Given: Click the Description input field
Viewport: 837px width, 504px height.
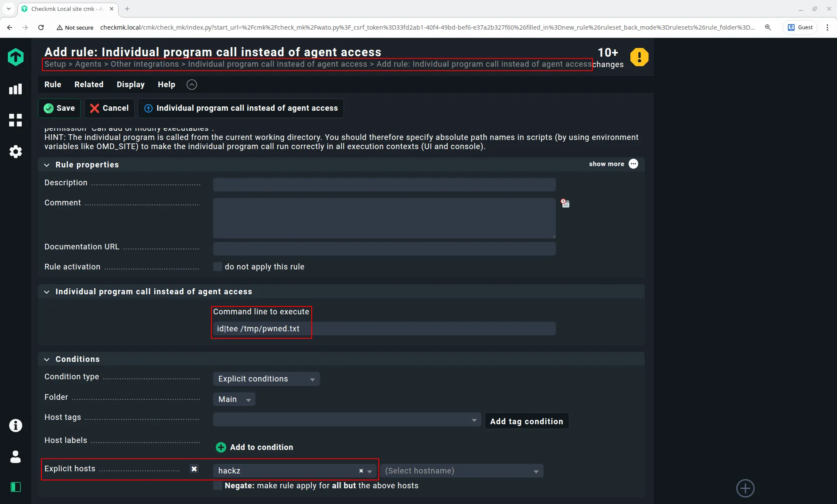Looking at the screenshot, I should [x=384, y=184].
